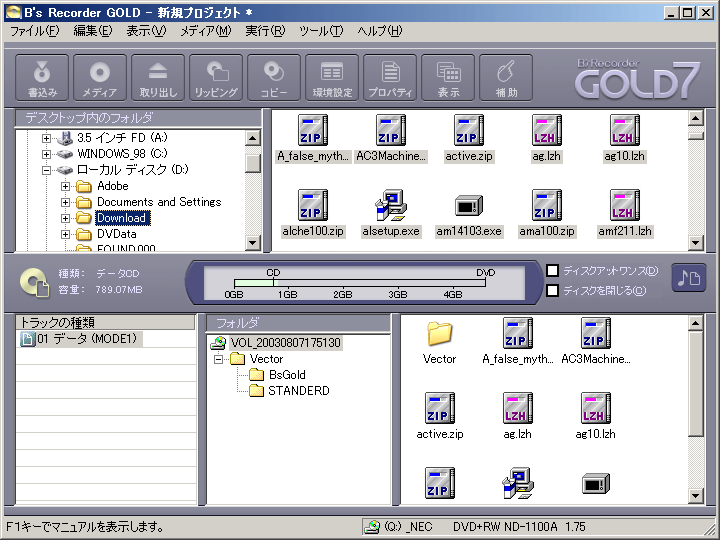Viewport: 720px width, 540px height.
Task: Collapse the Vector folder in project tree
Action: pyautogui.click(x=219, y=359)
